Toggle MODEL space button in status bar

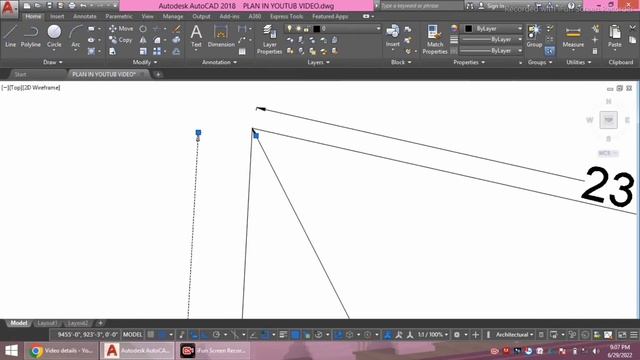pyautogui.click(x=132, y=335)
